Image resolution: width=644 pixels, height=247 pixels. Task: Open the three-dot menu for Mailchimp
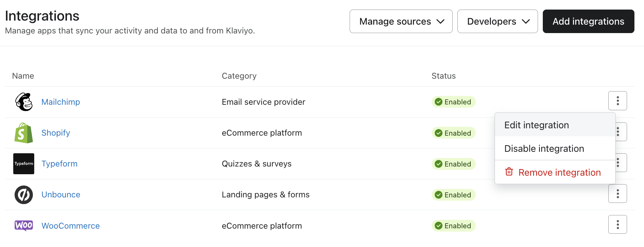617,101
